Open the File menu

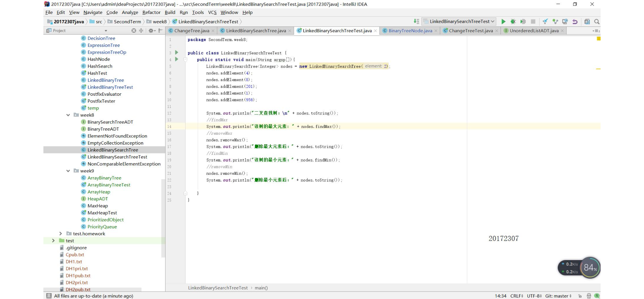[x=49, y=13]
